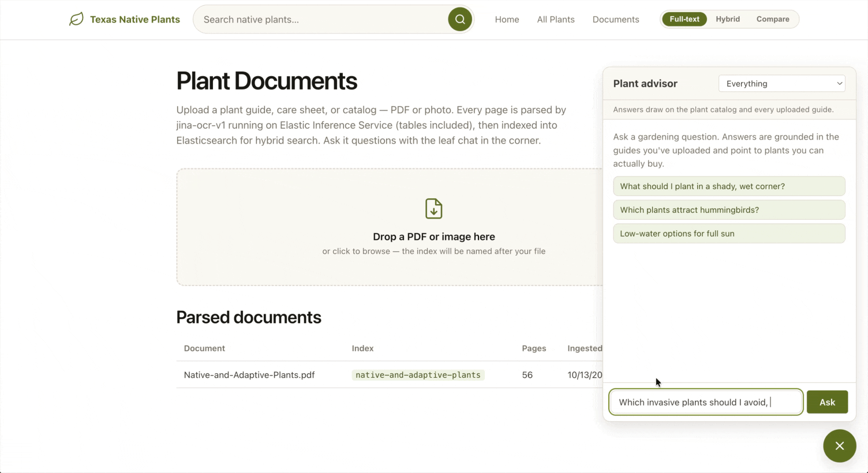Click the Plant advisor panel title
Viewport: 868px width, 473px height.
point(645,84)
